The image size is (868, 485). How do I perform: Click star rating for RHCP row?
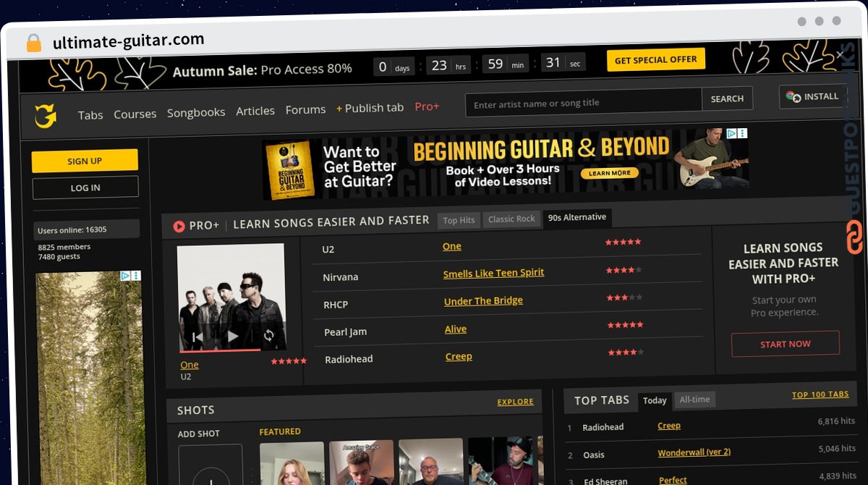624,298
